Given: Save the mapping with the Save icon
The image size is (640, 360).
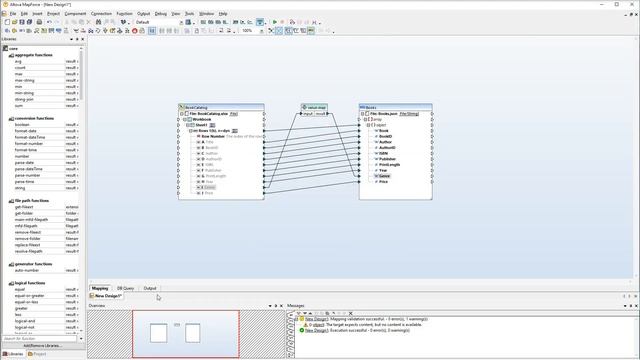Looking at the screenshot, I should click(22, 22).
